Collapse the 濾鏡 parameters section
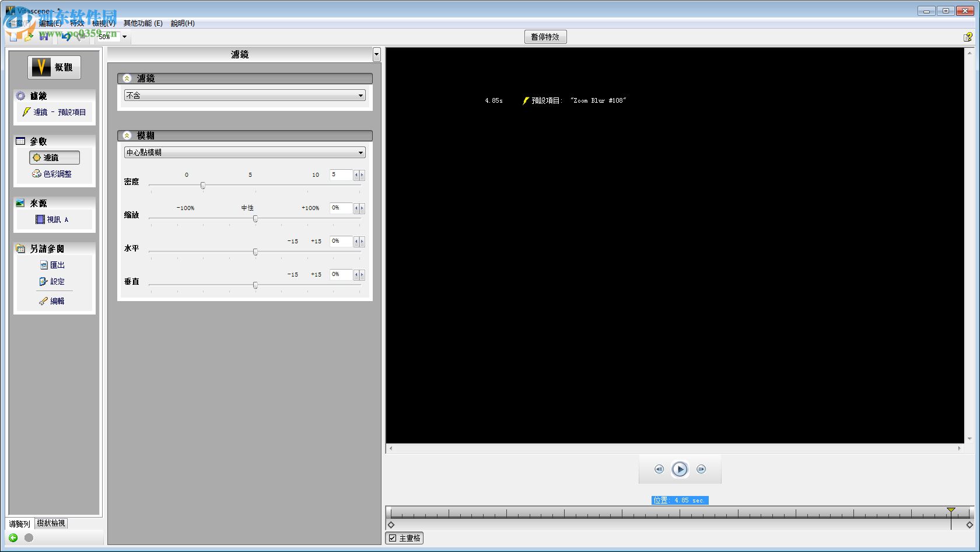Image resolution: width=980 pixels, height=552 pixels. click(127, 78)
